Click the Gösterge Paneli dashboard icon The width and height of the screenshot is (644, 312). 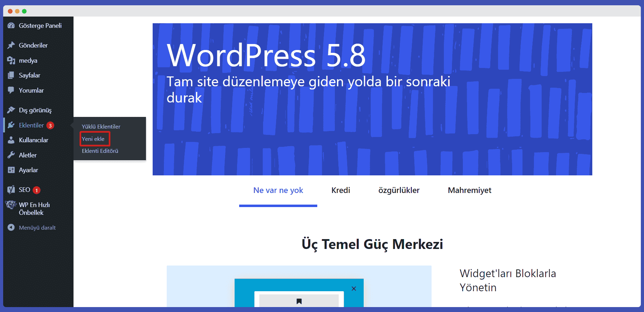click(x=11, y=26)
